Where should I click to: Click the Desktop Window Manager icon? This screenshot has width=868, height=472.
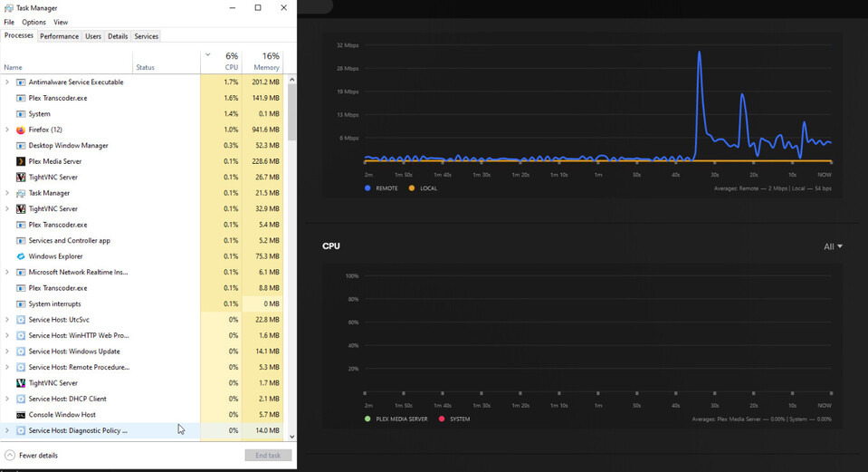coord(21,145)
